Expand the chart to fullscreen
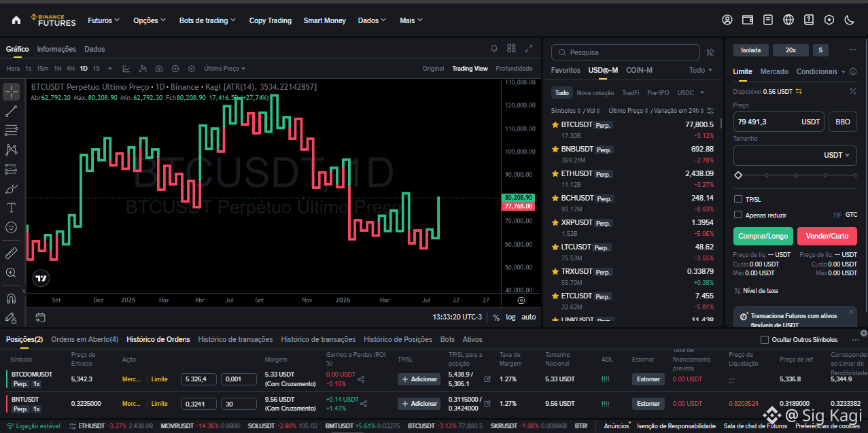Viewport: 868px width, 433px height. tap(529, 48)
